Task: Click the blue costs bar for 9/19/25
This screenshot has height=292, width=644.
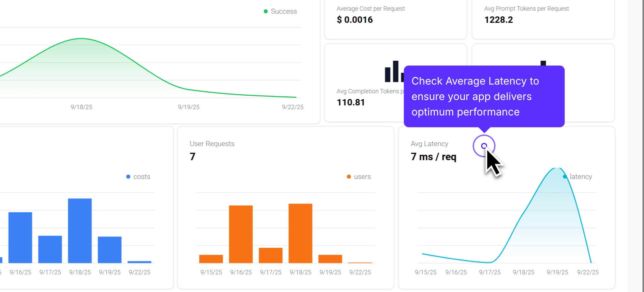Action: (x=110, y=250)
